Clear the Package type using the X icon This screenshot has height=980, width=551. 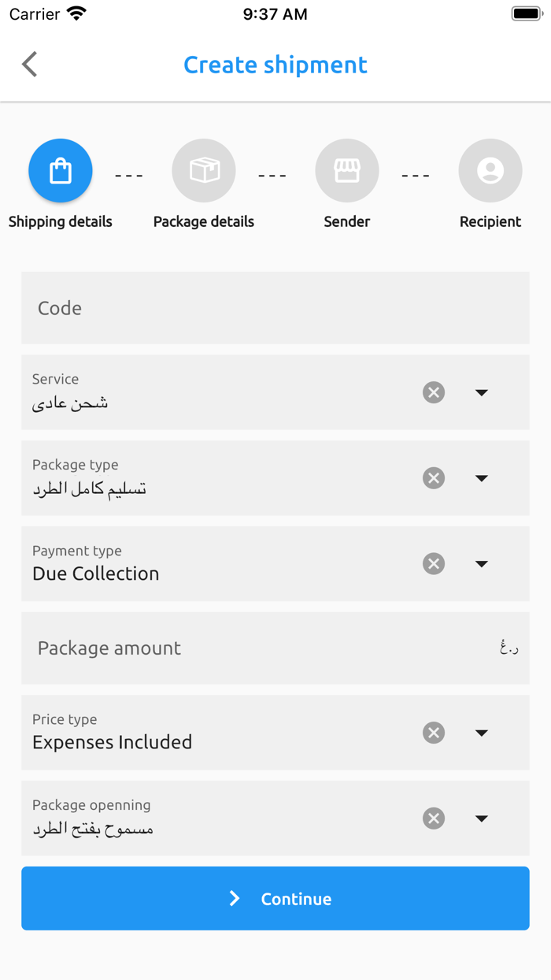[x=433, y=478]
